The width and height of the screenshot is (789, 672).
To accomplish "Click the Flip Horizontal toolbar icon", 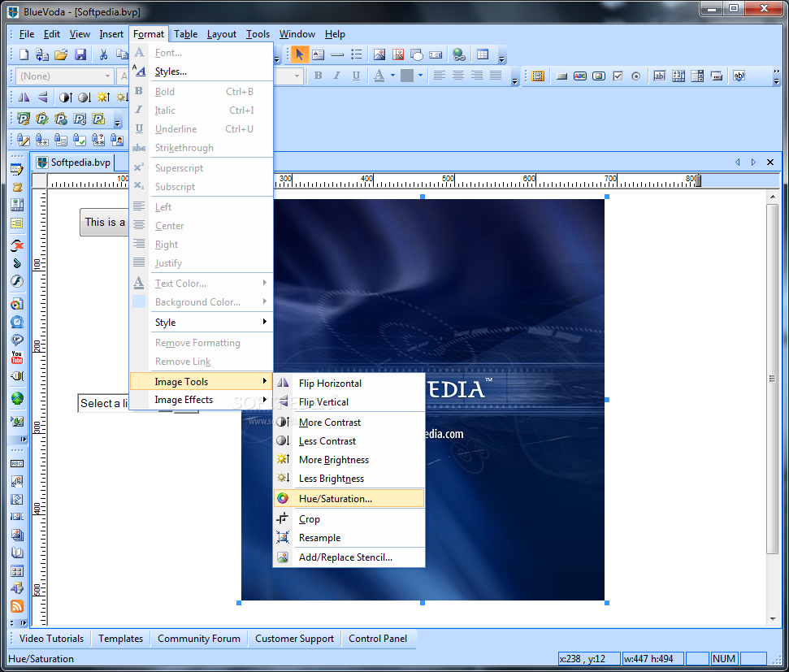I will pos(24,98).
